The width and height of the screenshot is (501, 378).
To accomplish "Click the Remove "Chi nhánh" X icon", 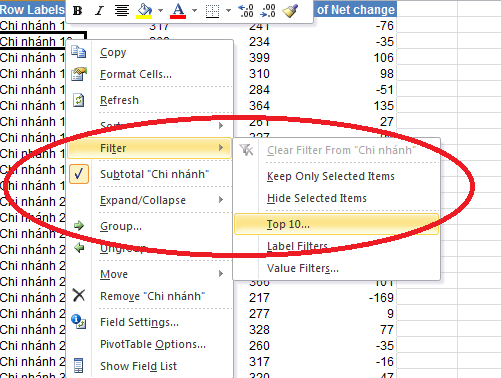I will [79, 295].
